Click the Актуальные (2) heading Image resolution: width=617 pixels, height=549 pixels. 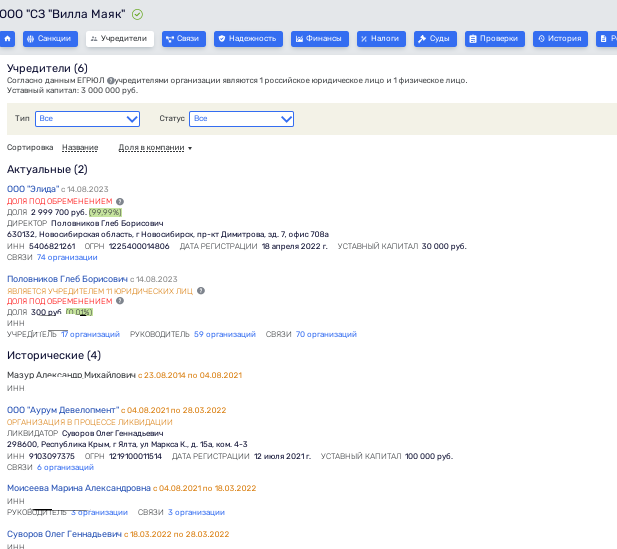(47, 170)
